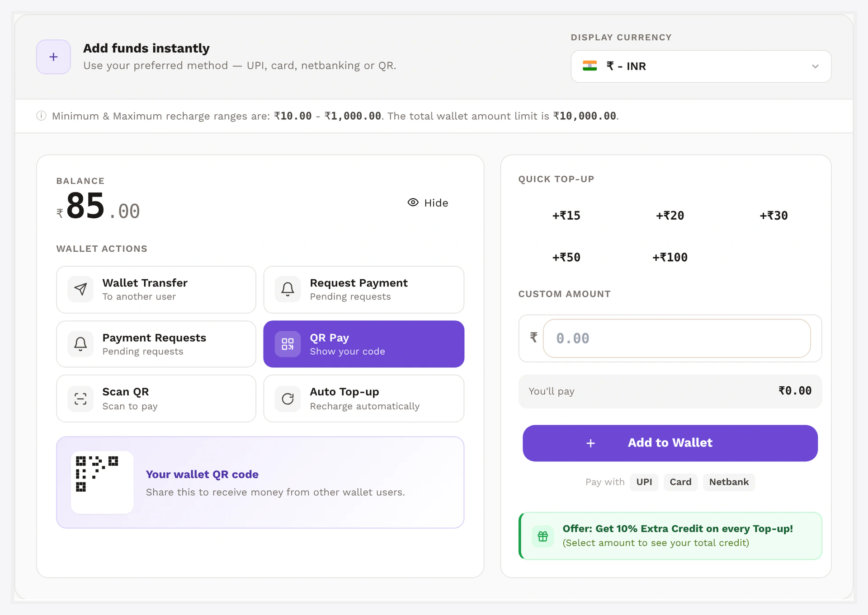Image resolution: width=868 pixels, height=615 pixels.
Task: Click the bell icon on Payment Requests card
Action: 80,344
